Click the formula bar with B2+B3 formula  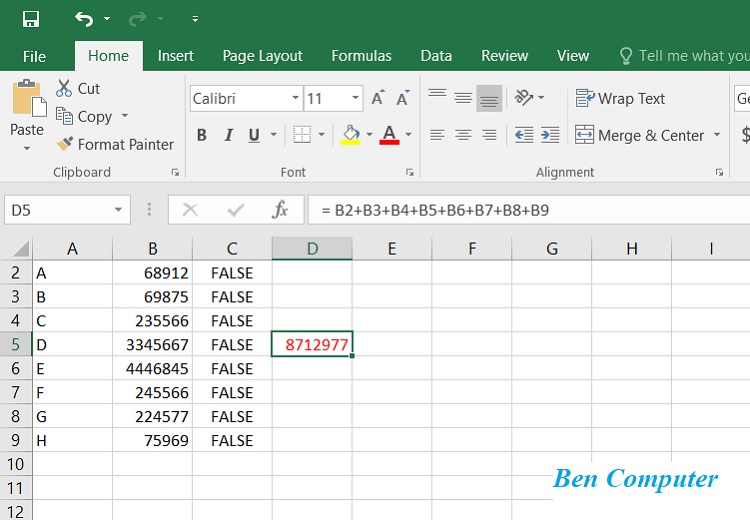(x=529, y=210)
